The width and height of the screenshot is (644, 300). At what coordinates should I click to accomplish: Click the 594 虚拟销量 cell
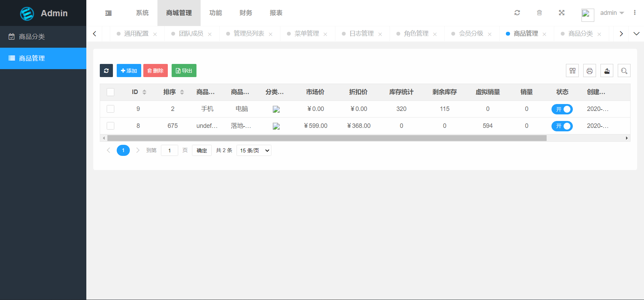tap(488, 126)
